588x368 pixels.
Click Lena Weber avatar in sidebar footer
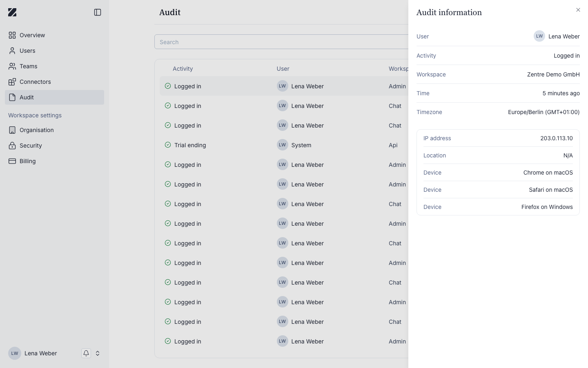[15, 353]
